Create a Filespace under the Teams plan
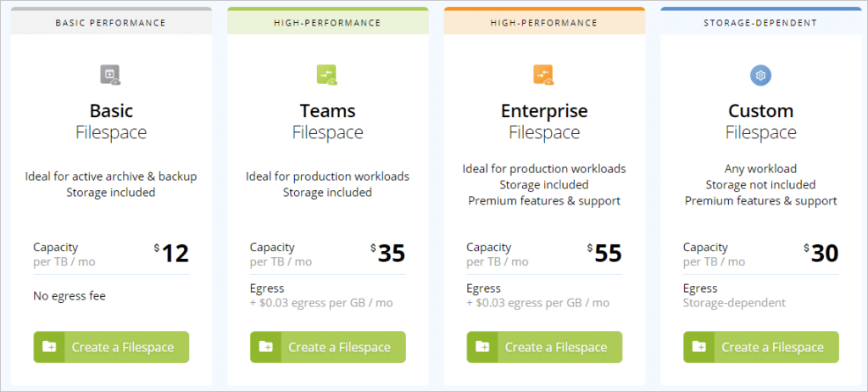868x392 pixels. coord(328,347)
